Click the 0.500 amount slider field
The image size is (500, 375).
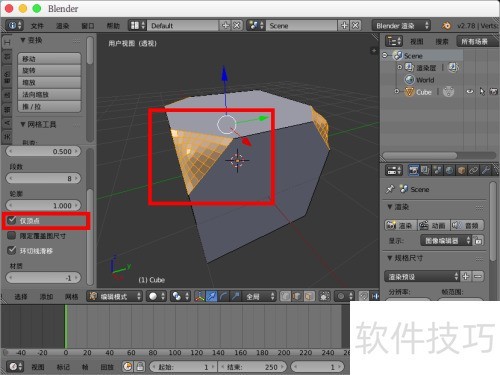tap(43, 151)
